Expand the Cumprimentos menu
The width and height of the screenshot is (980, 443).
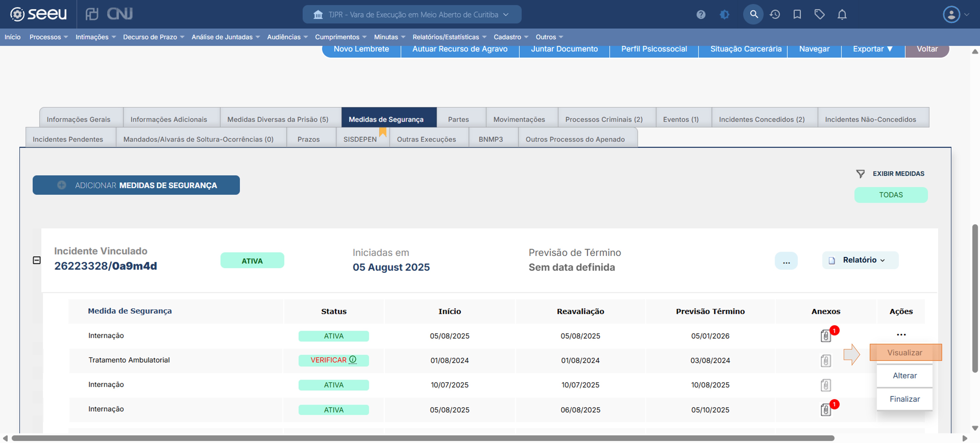[x=341, y=37]
